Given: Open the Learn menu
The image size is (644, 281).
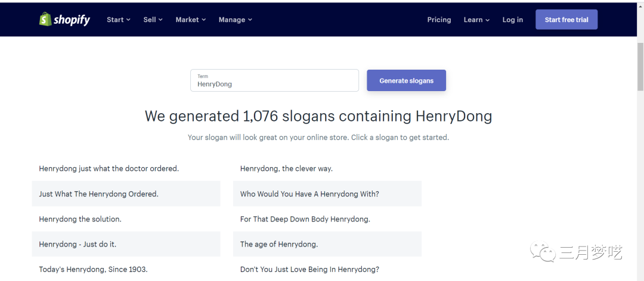Looking at the screenshot, I should [476, 20].
